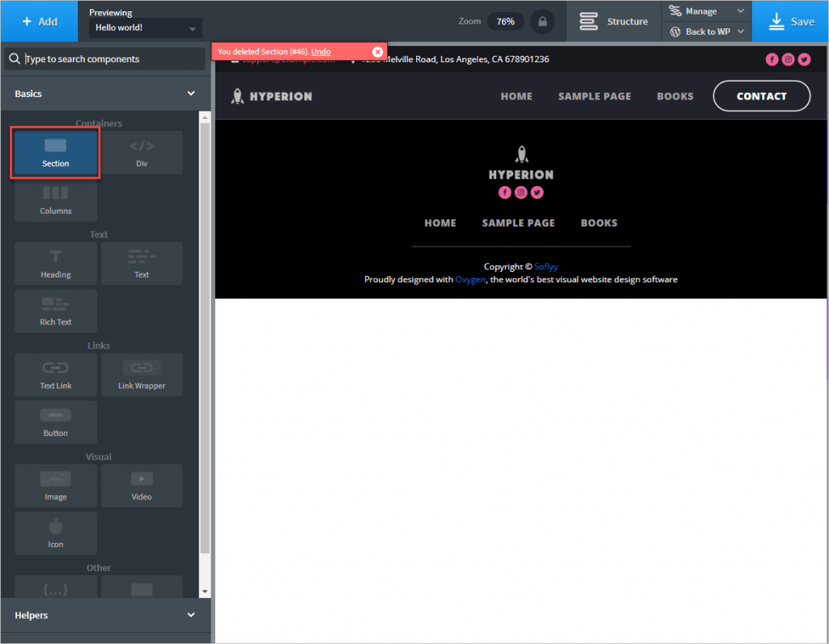The height and width of the screenshot is (644, 829).
Task: Open the Structure panel
Action: click(614, 21)
